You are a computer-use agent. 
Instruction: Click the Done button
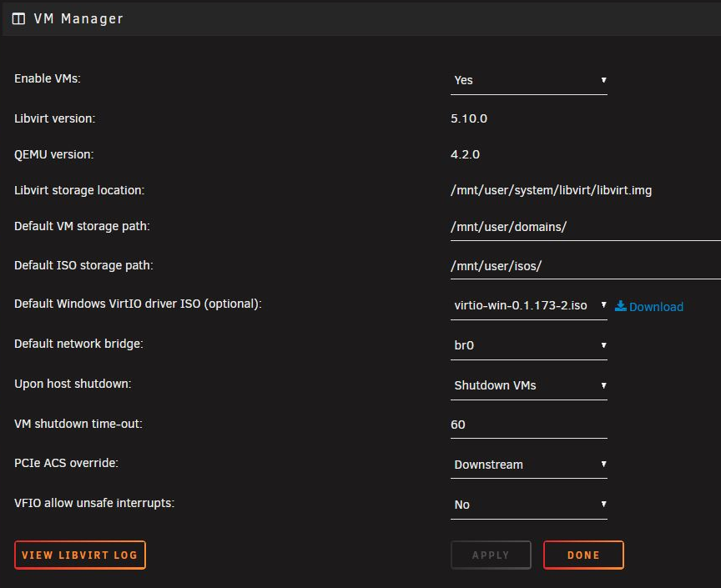coord(583,555)
